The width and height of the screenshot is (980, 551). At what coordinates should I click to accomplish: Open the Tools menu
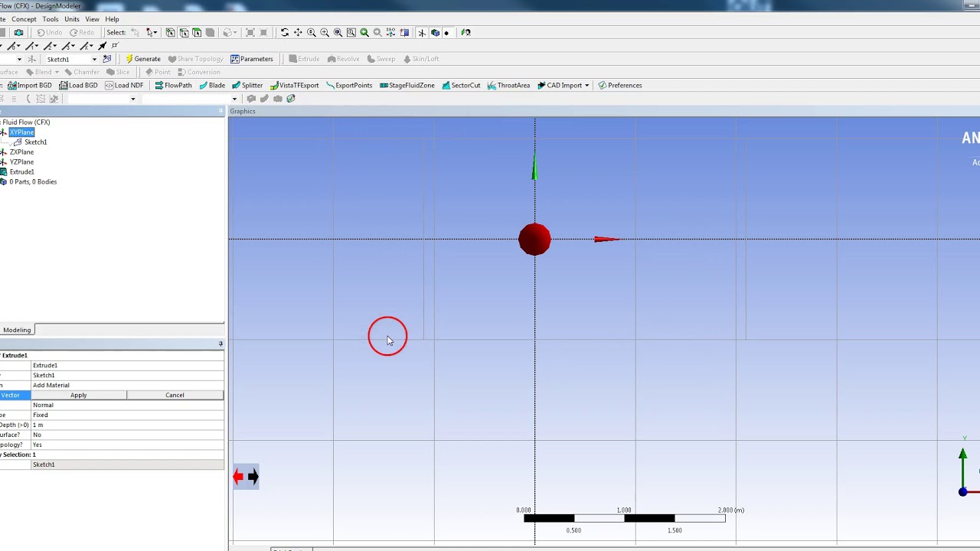[x=51, y=19]
